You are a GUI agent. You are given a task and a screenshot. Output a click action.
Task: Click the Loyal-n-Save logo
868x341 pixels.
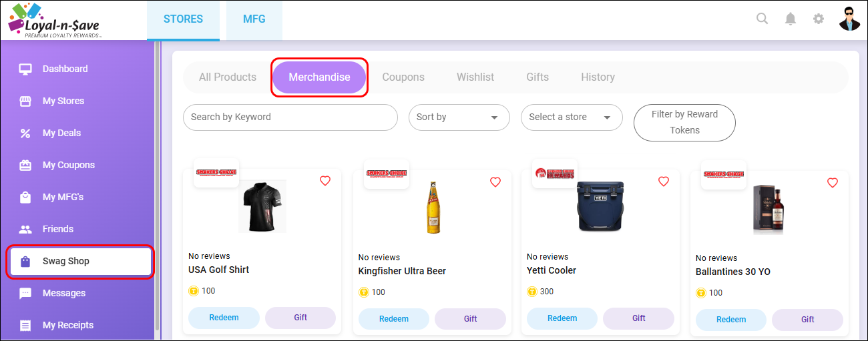tap(55, 20)
